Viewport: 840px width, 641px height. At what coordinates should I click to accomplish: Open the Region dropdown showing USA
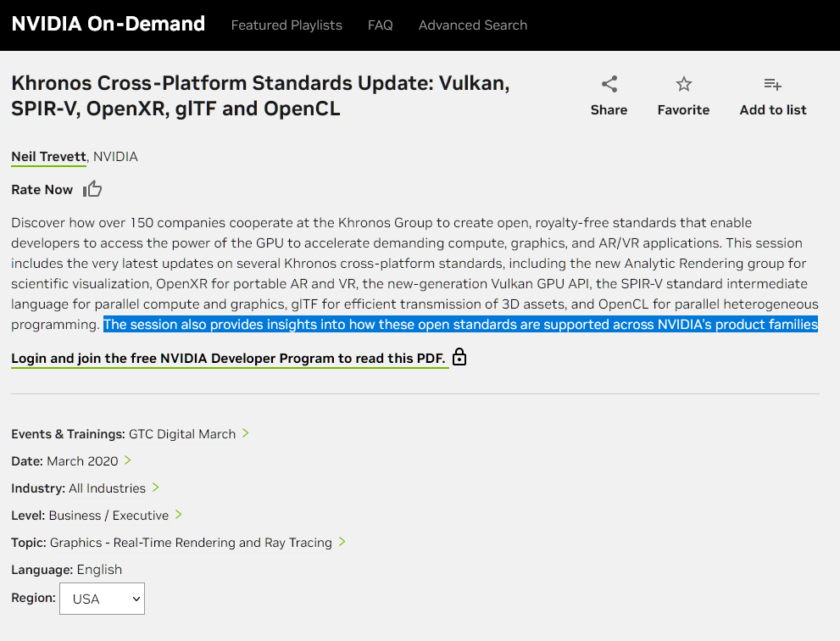(x=102, y=599)
